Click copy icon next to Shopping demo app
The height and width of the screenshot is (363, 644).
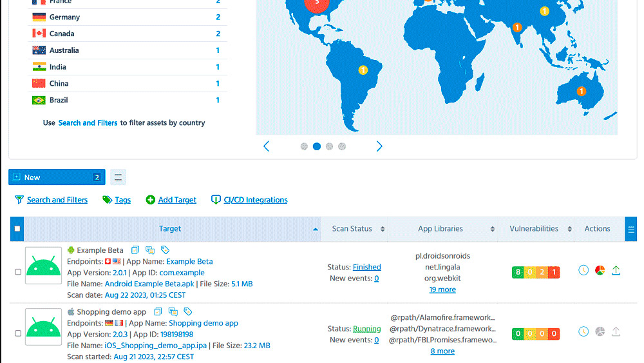point(158,312)
